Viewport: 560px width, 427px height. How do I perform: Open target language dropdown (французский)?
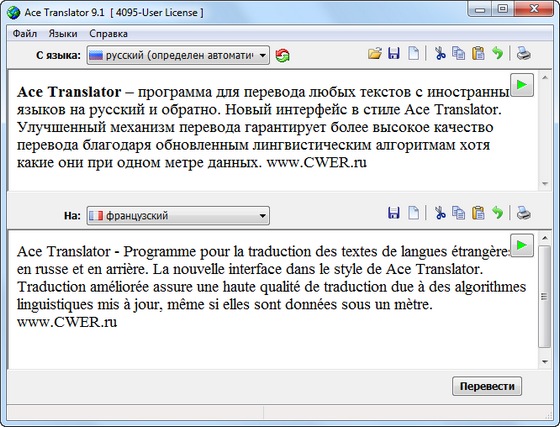178,216
